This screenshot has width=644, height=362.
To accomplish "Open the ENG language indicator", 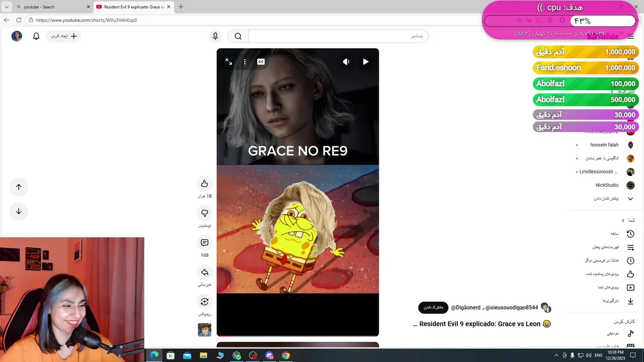I will (x=598, y=355).
